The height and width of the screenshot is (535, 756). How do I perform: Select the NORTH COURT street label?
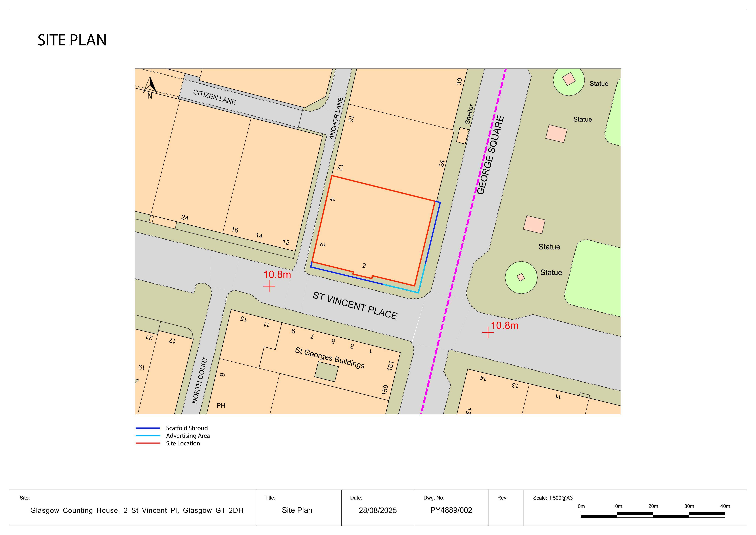[x=200, y=380]
